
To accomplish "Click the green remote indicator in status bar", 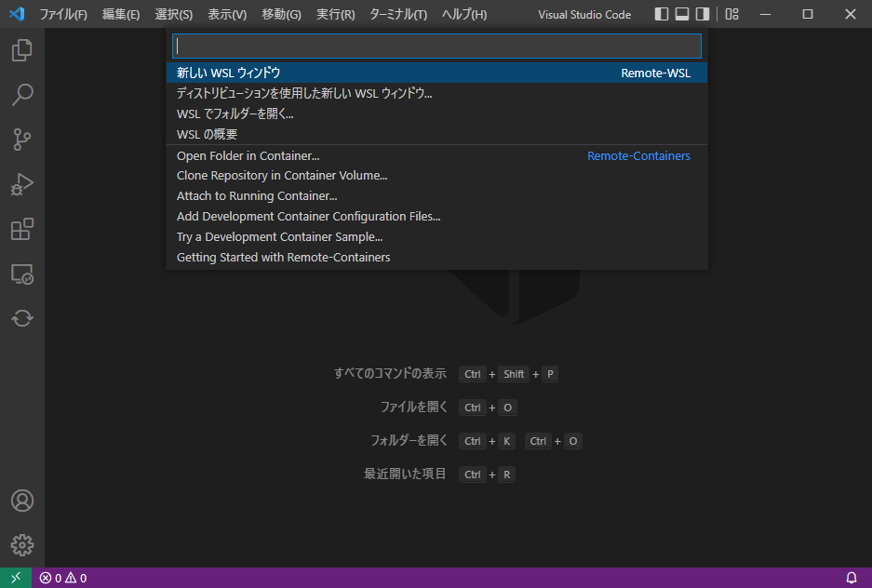I will click(16, 578).
